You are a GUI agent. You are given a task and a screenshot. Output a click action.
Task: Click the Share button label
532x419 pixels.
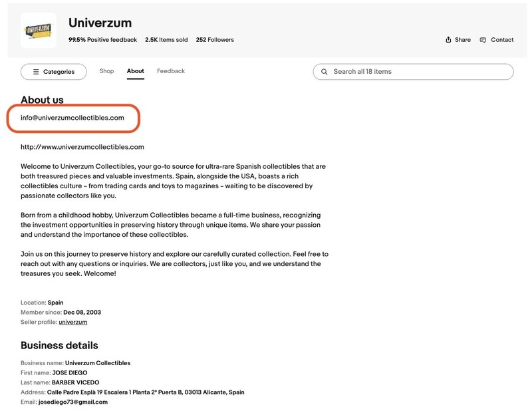point(463,40)
